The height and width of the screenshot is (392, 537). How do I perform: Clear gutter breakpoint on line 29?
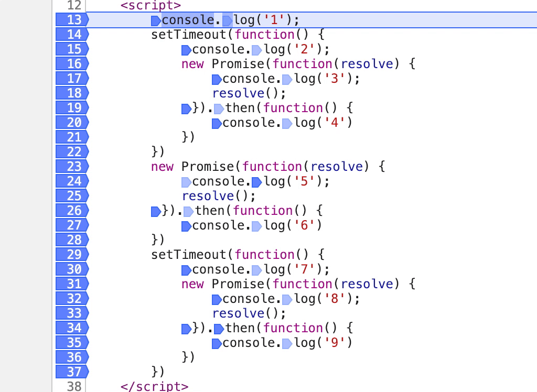pos(72,254)
